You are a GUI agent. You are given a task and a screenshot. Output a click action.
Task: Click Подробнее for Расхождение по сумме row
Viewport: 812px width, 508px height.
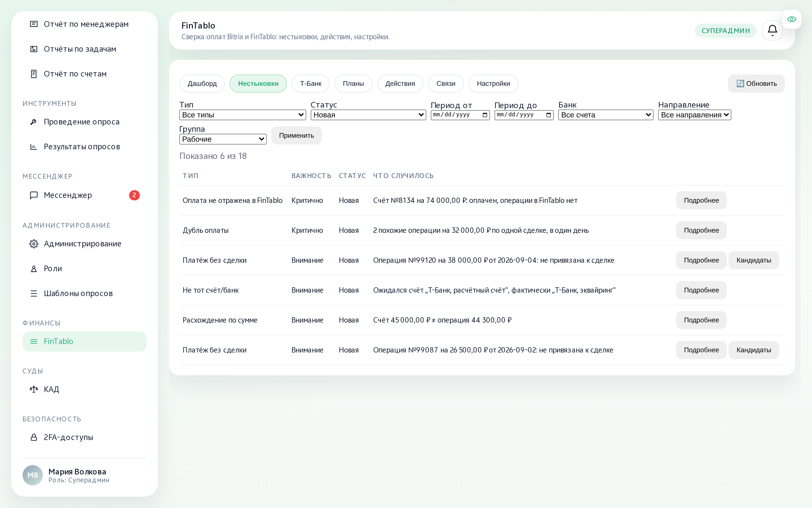701,320
